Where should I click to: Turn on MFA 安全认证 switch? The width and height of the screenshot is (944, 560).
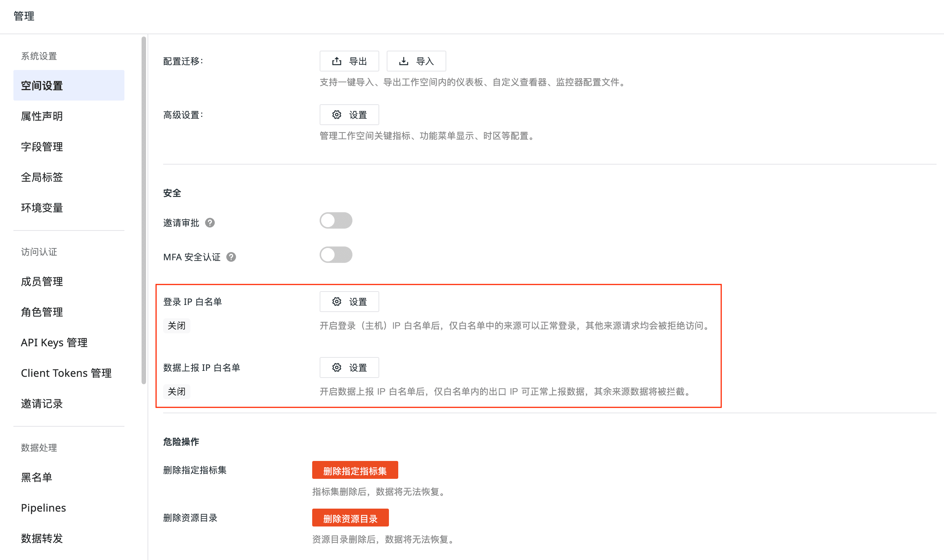pyautogui.click(x=336, y=255)
